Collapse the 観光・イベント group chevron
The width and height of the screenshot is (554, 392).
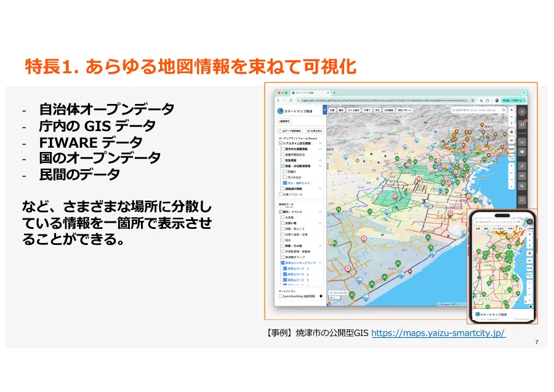click(x=320, y=212)
